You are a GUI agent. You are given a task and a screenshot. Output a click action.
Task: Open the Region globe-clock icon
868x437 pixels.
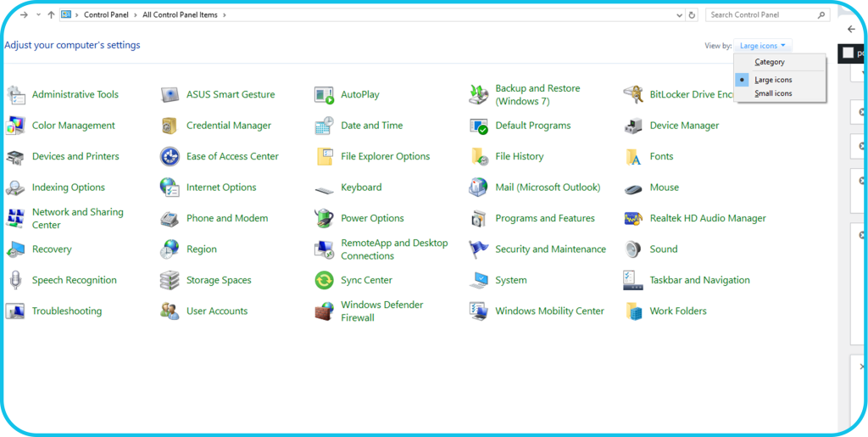pos(170,249)
